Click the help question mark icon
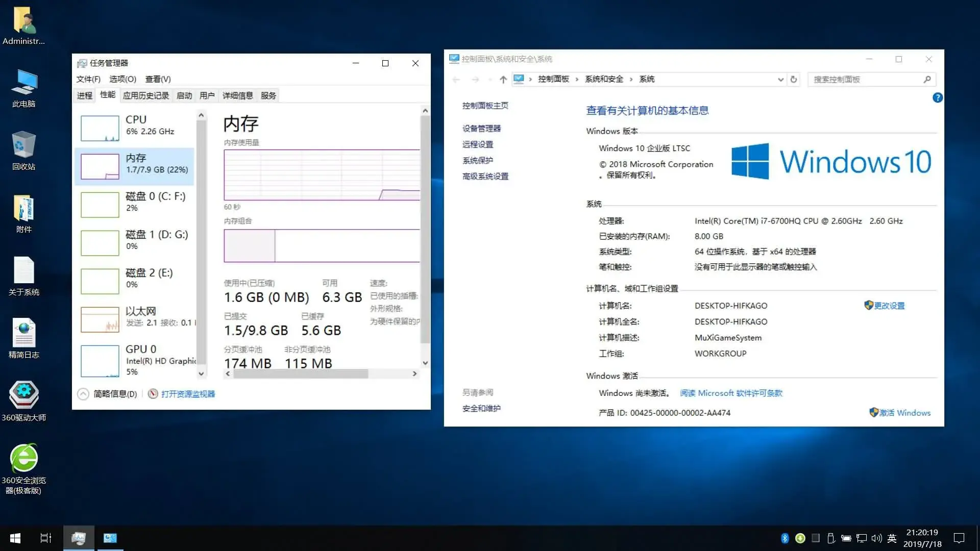The width and height of the screenshot is (980, 551). coord(938,97)
